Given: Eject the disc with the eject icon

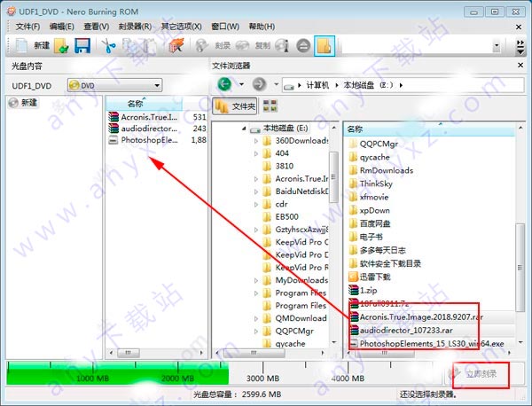Looking at the screenshot, I should tap(303, 46).
